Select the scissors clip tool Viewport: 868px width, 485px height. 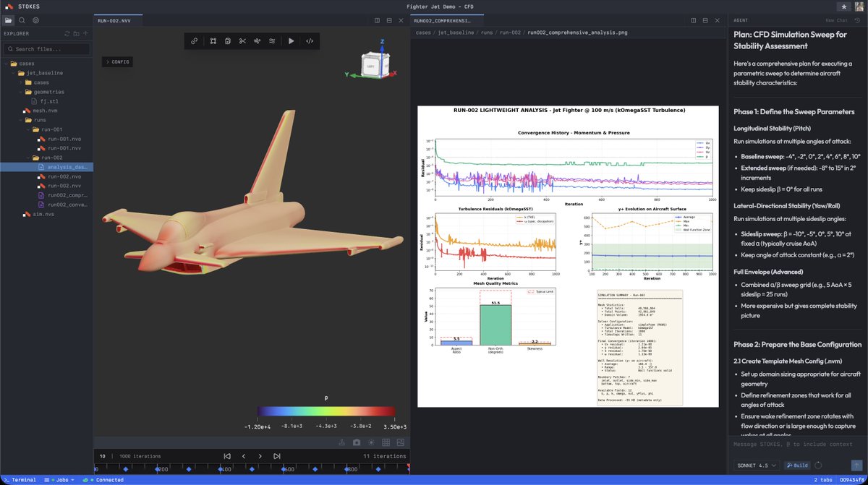[242, 41]
